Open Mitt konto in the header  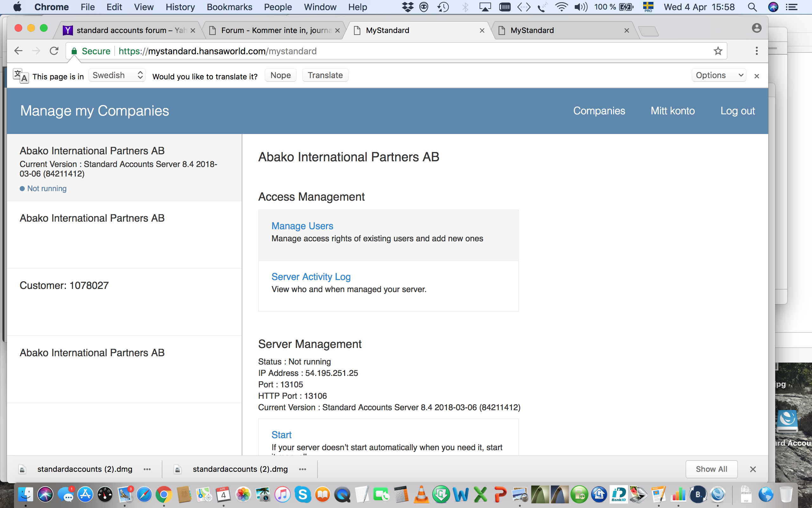pos(672,111)
